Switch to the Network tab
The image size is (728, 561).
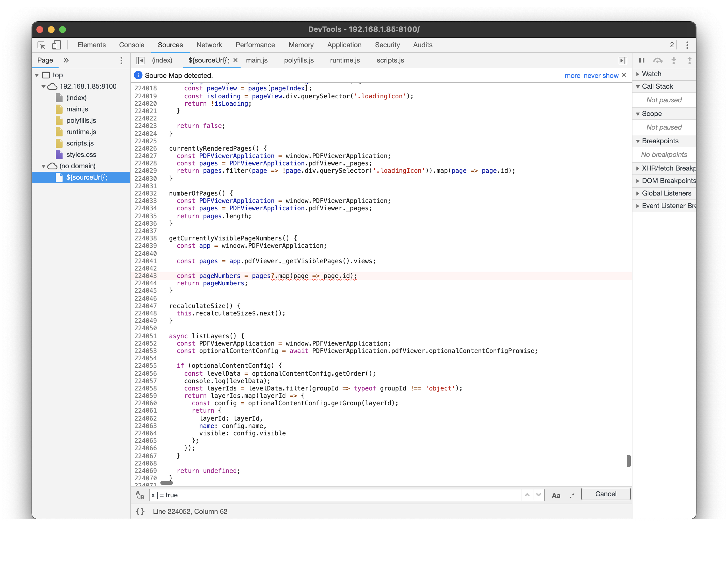[209, 45]
